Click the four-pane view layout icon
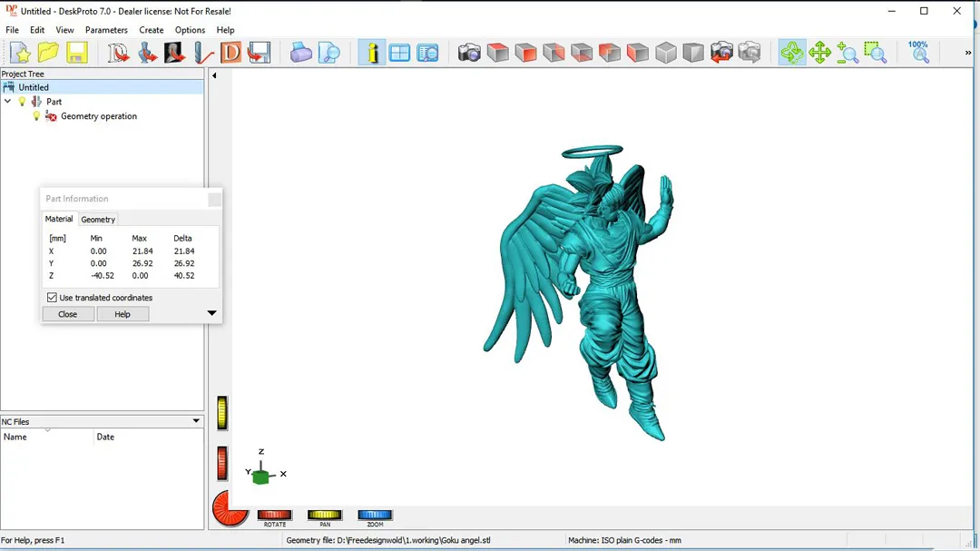Image resolution: width=980 pixels, height=551 pixels. (x=399, y=53)
